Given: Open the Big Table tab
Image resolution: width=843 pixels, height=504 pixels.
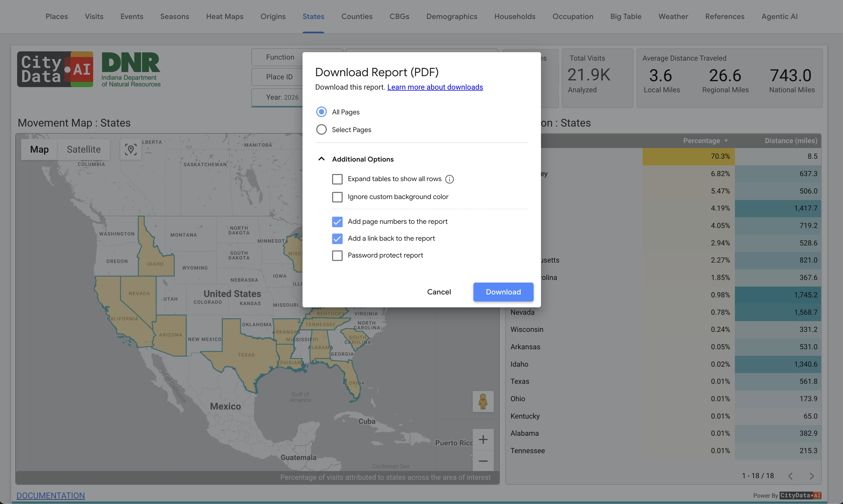Looking at the screenshot, I should pyautogui.click(x=626, y=16).
